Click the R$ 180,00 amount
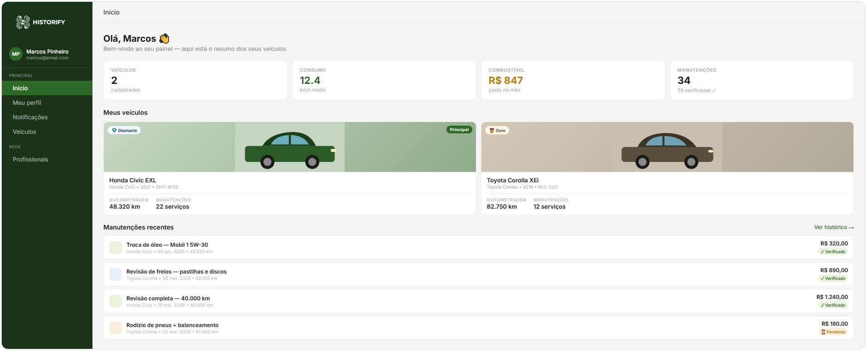This screenshot has width=868, height=352. (834, 324)
